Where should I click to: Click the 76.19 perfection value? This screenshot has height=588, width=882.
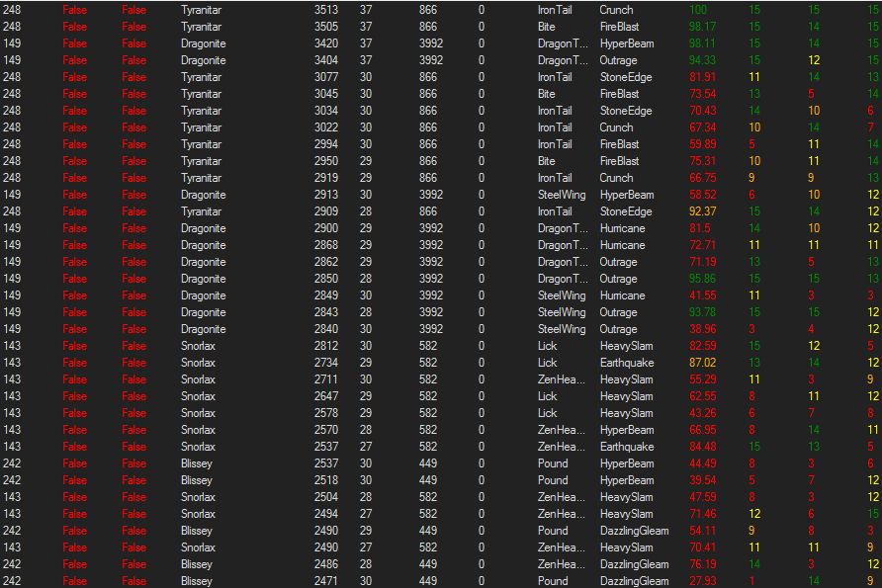click(x=703, y=564)
